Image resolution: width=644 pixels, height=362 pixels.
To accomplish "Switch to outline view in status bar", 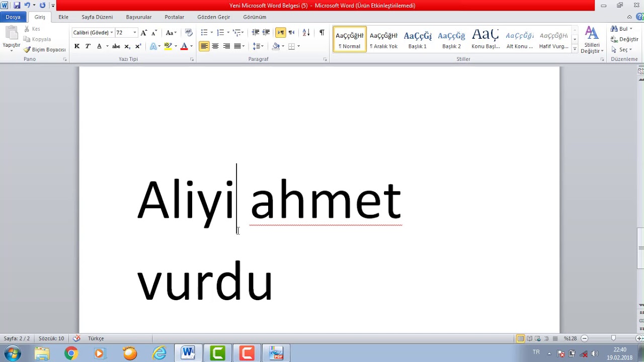I will (x=546, y=339).
